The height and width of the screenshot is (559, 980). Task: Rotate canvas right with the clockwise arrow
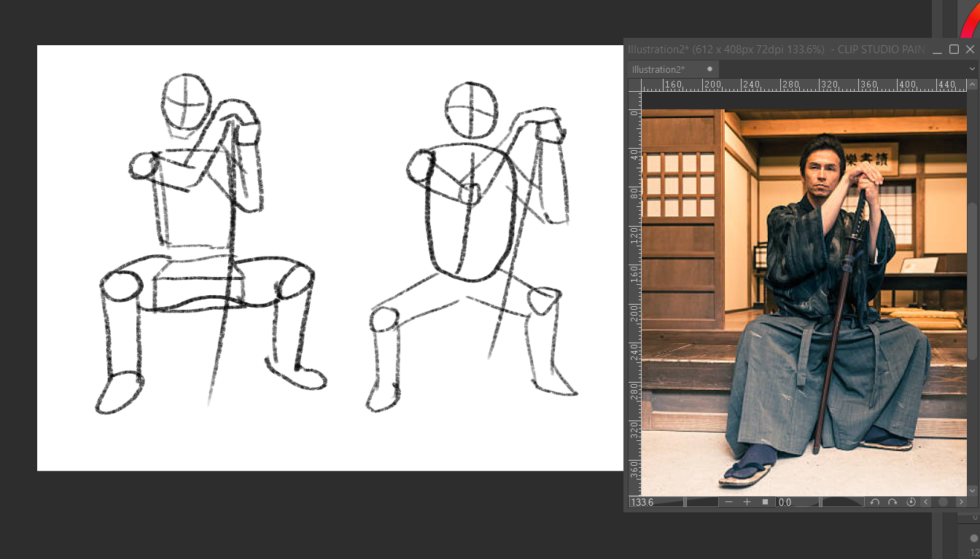coord(892,502)
